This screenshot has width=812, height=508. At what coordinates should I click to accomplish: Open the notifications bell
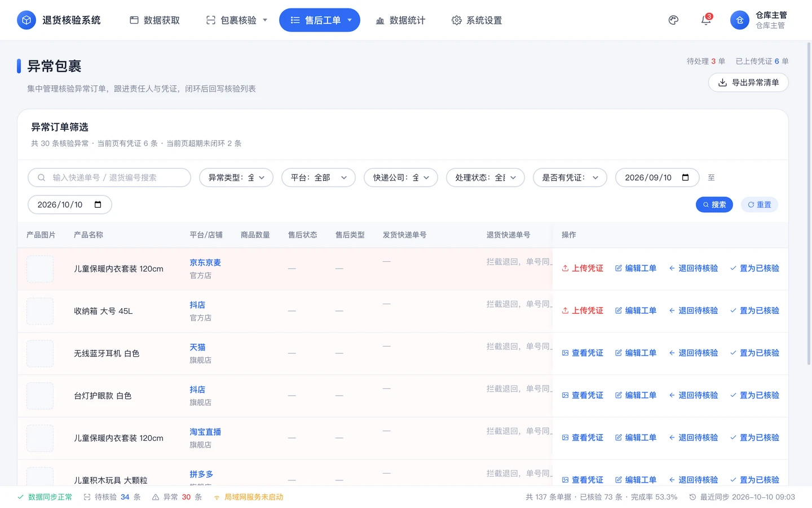[706, 20]
